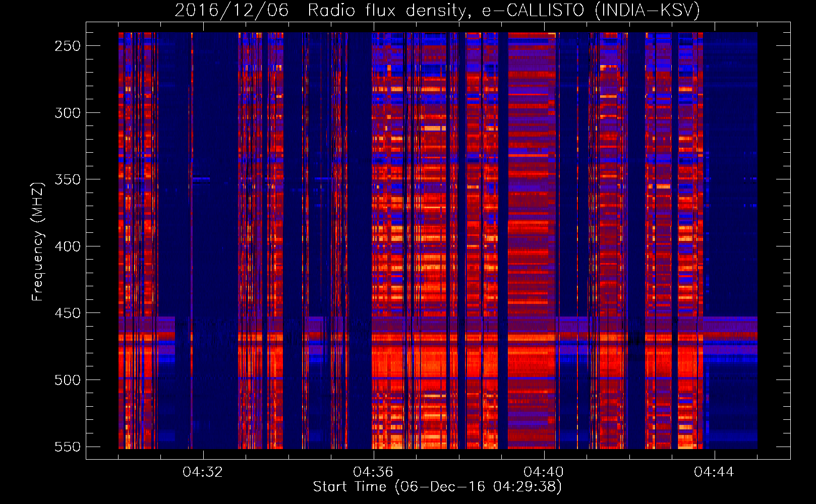This screenshot has width=816, height=504.
Task: Click the 'Frequency (MHZ)' axis label
Action: point(38,241)
